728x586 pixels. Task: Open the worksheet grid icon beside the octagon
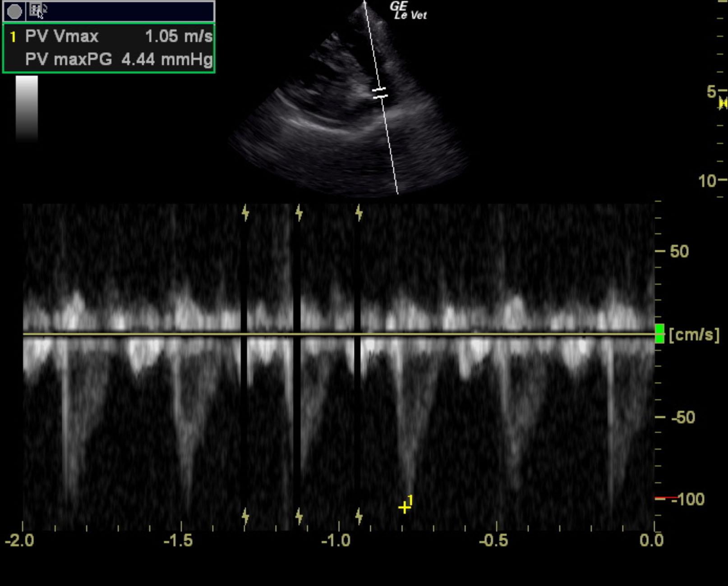37,10
